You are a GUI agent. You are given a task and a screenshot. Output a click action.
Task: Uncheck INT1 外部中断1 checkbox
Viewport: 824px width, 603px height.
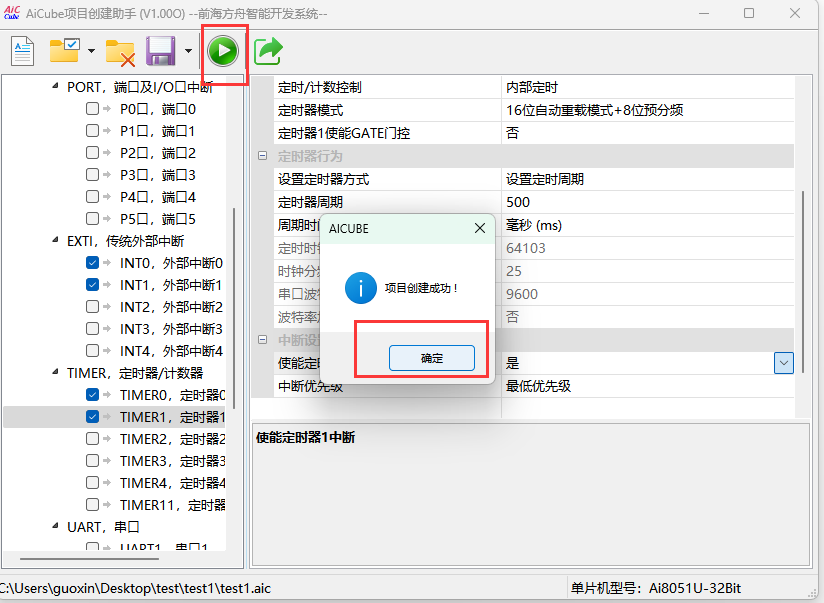92,284
